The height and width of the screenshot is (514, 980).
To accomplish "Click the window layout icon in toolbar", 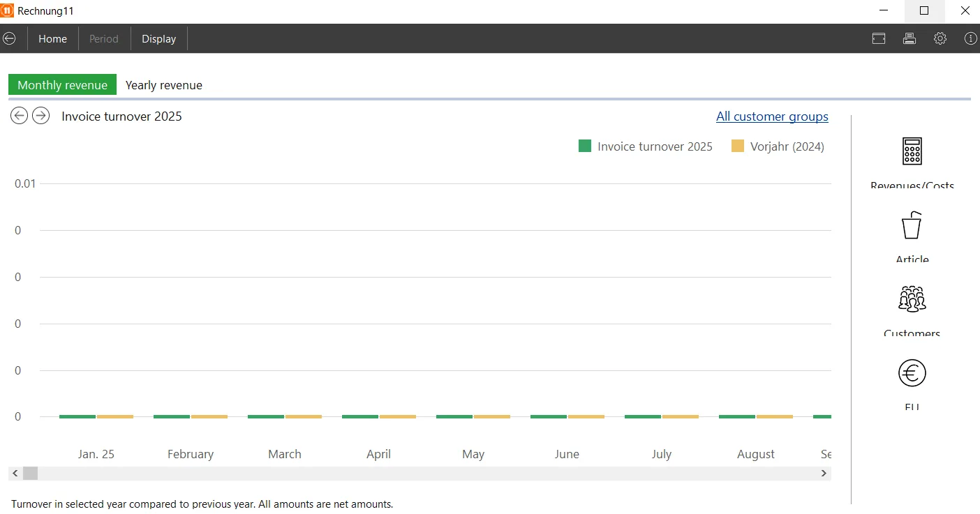I will click(x=879, y=39).
